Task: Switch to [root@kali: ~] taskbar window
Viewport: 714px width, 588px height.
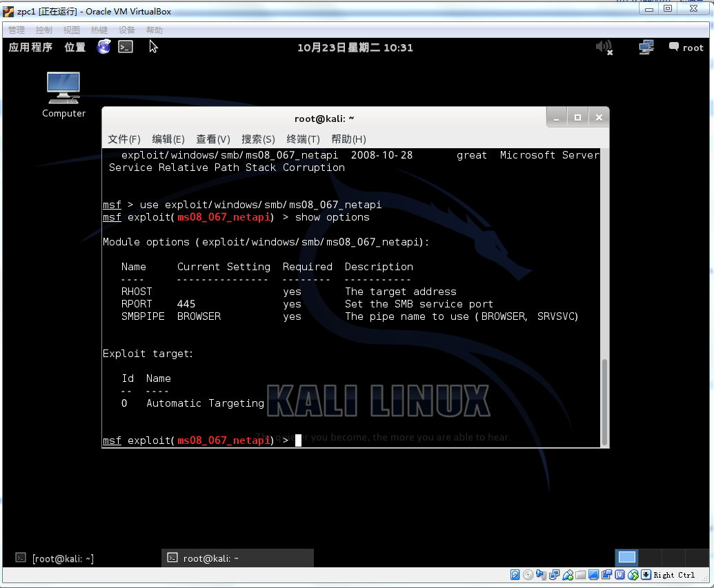Action: [54, 558]
